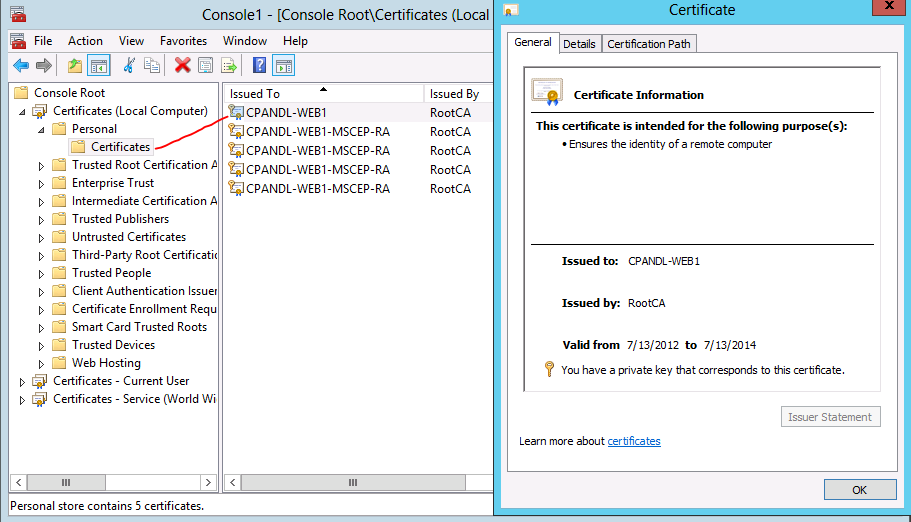Click the Copy toolbar icon

pyautogui.click(x=152, y=65)
